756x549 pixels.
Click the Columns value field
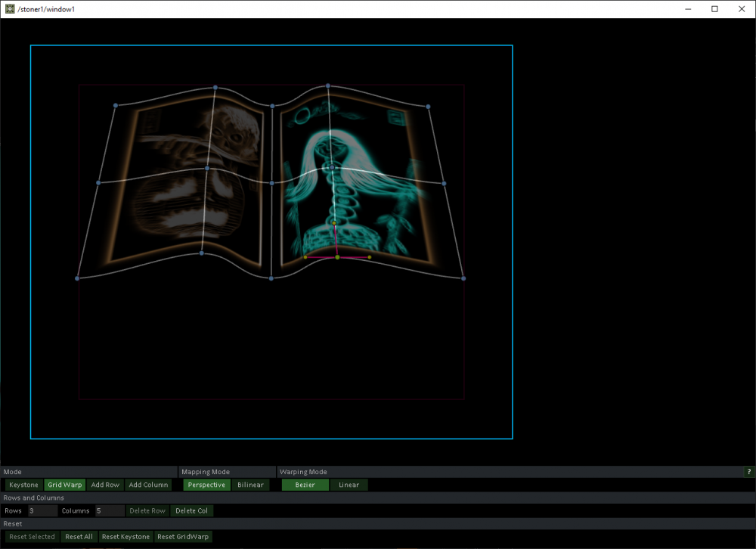pyautogui.click(x=109, y=510)
